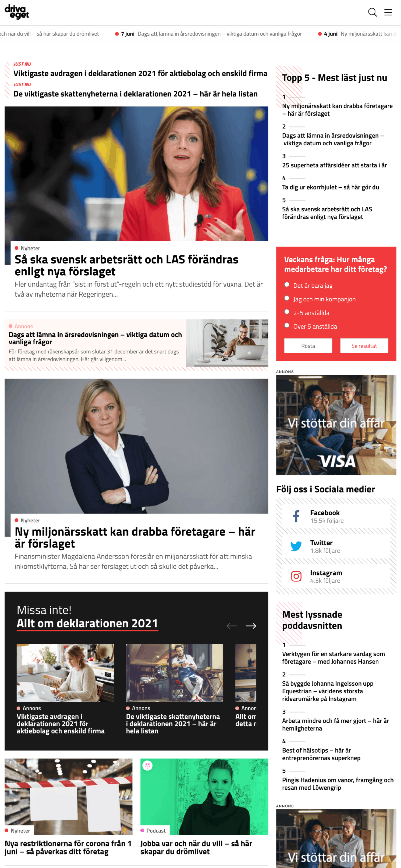
Task: Choose 'Över 5 anställda' radio button
Action: (287, 325)
